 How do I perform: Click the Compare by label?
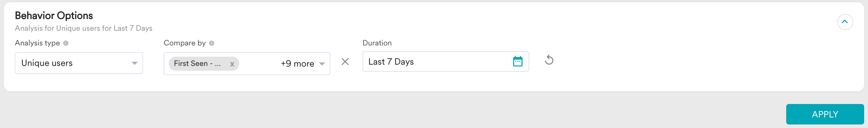click(x=185, y=43)
